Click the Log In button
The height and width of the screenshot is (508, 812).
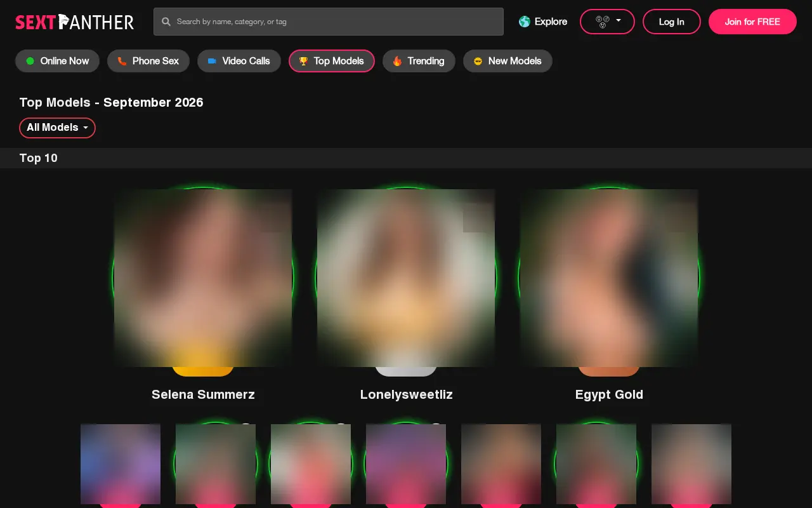(671, 22)
